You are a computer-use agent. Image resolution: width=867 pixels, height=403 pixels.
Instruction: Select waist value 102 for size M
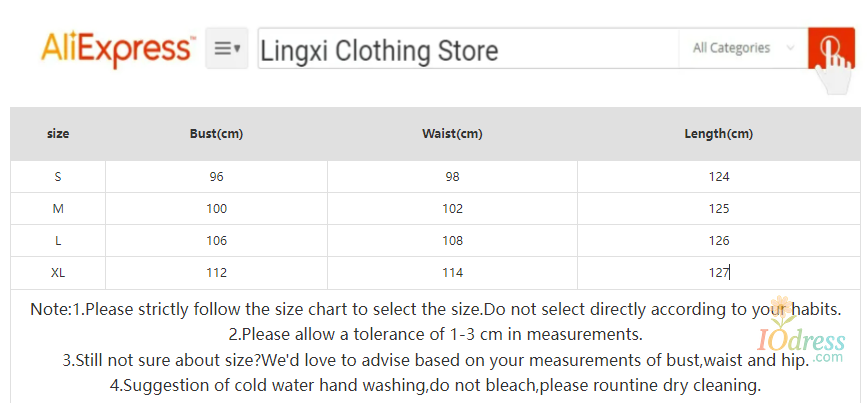[452, 209]
